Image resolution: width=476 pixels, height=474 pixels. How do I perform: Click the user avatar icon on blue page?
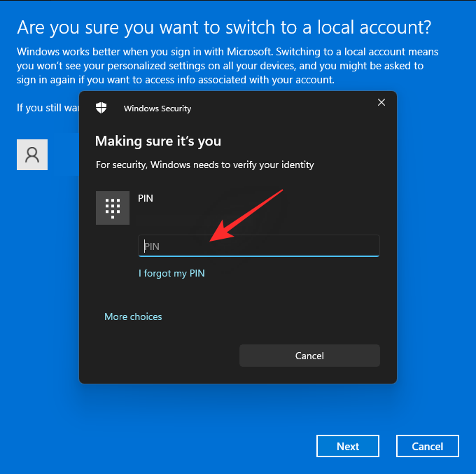tap(32, 155)
